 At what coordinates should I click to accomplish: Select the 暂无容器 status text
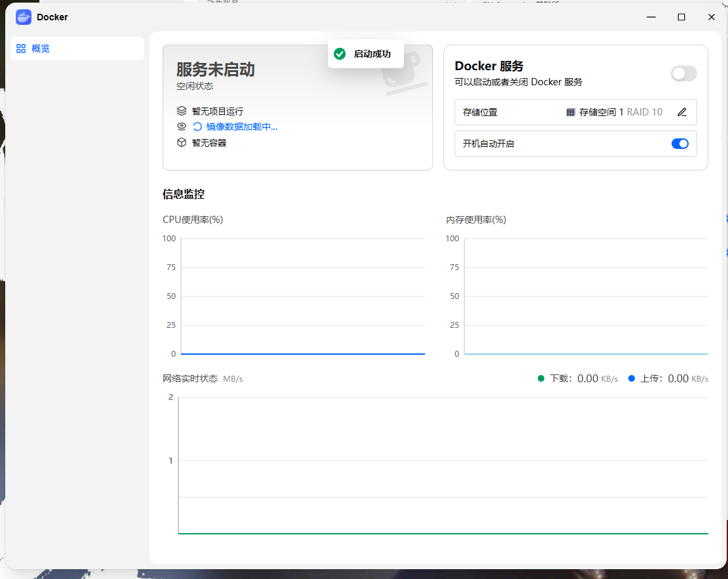click(209, 143)
